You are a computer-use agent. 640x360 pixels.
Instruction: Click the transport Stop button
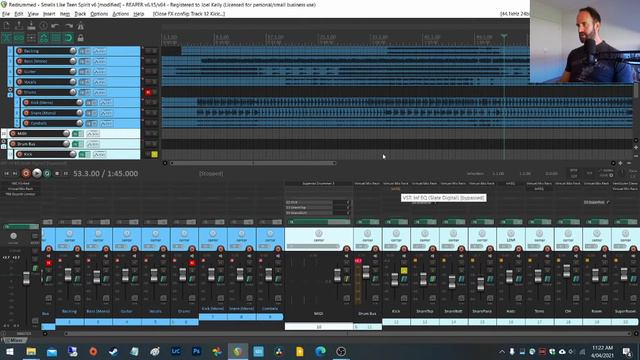(x=57, y=173)
